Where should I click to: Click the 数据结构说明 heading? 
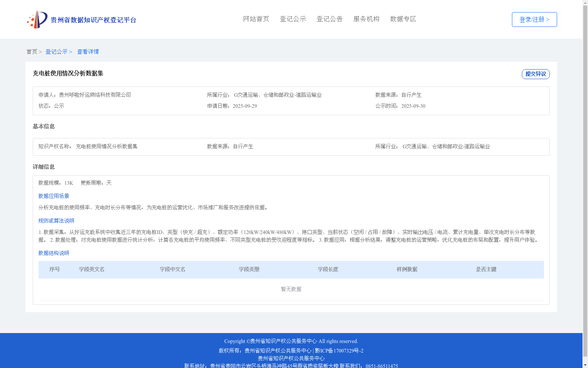(54, 253)
